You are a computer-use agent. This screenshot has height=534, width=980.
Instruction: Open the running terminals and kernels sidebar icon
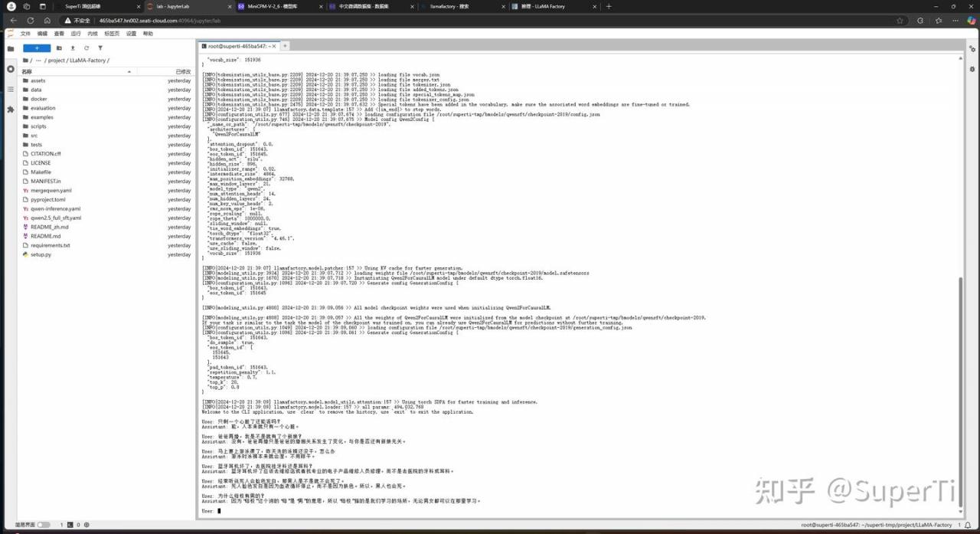(x=11, y=69)
